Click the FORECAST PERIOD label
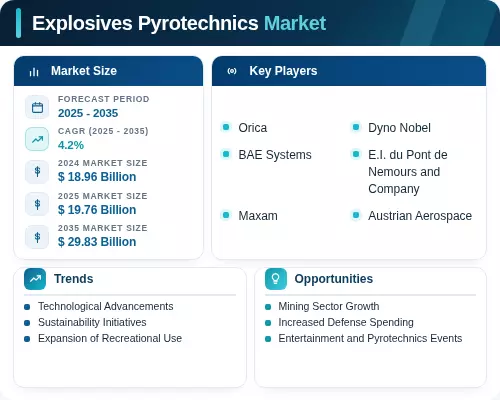Viewport: 500px width, 400px height. pos(104,99)
